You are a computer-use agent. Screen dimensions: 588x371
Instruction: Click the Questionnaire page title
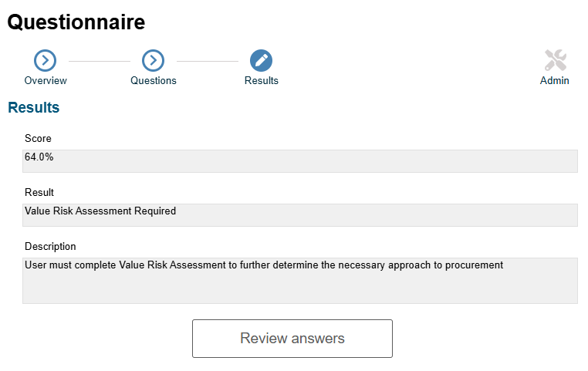76,22
